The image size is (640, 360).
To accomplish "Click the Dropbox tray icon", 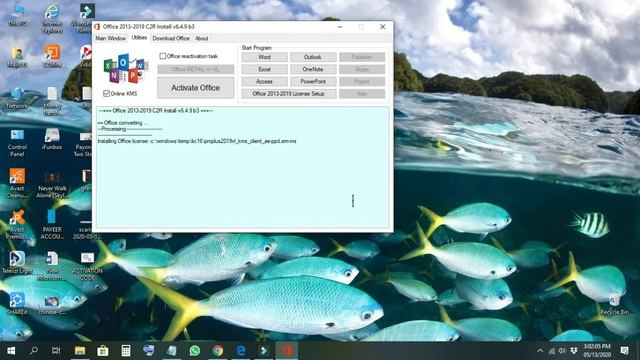I will (x=574, y=351).
